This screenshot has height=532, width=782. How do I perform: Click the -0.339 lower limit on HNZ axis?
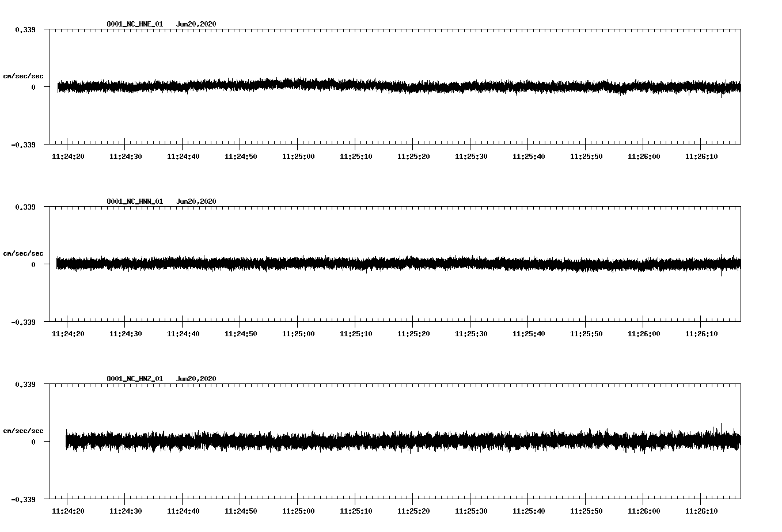tap(23, 499)
